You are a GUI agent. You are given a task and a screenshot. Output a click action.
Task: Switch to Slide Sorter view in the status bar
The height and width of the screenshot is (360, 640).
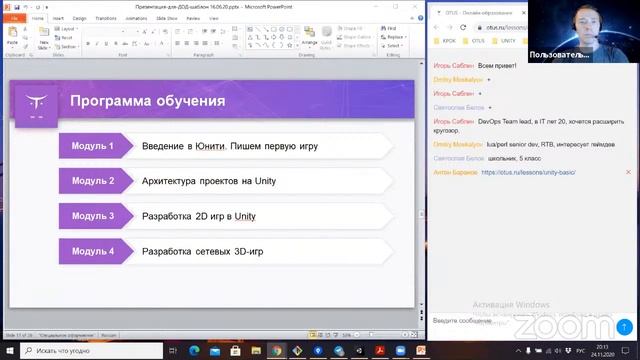320,335
